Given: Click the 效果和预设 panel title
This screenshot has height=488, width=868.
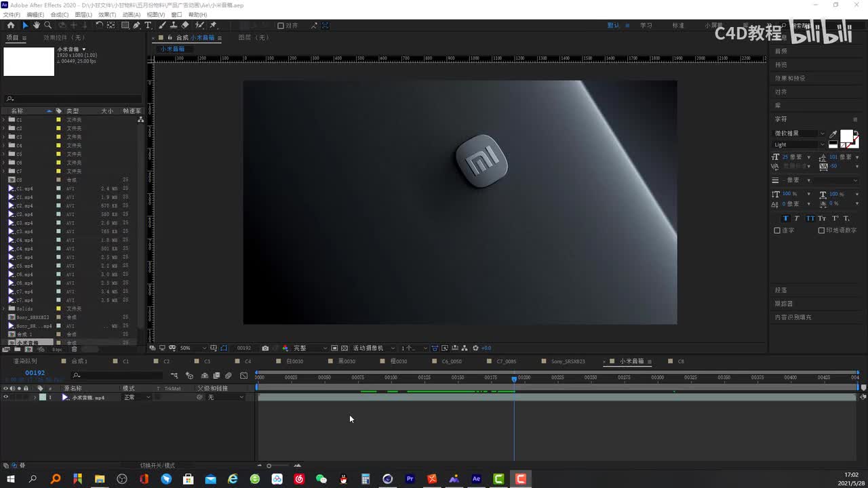Looking at the screenshot, I should 790,79.
